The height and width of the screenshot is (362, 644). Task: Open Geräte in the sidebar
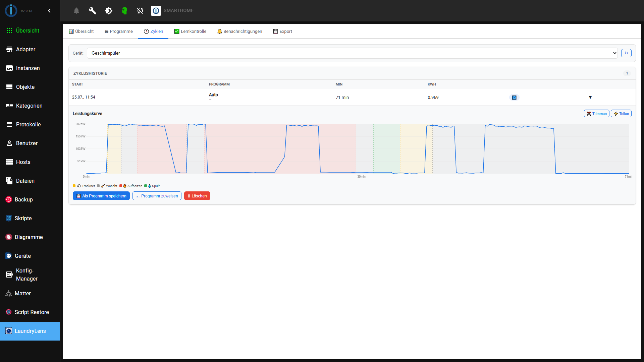[x=30, y=256]
